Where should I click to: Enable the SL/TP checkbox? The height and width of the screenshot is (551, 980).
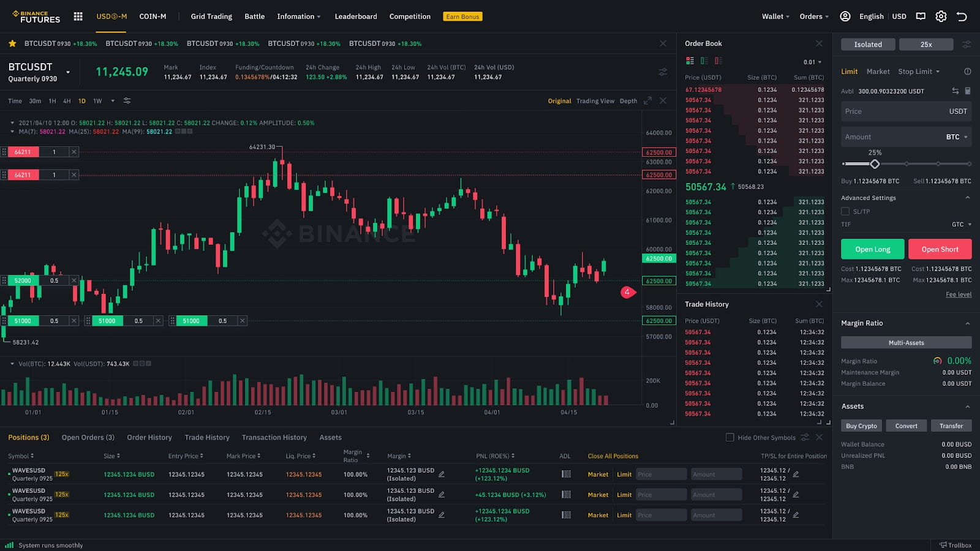click(846, 211)
